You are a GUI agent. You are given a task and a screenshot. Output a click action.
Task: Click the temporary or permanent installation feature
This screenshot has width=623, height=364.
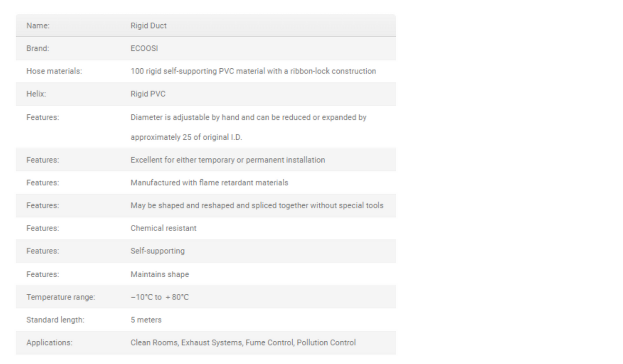pyautogui.click(x=228, y=160)
